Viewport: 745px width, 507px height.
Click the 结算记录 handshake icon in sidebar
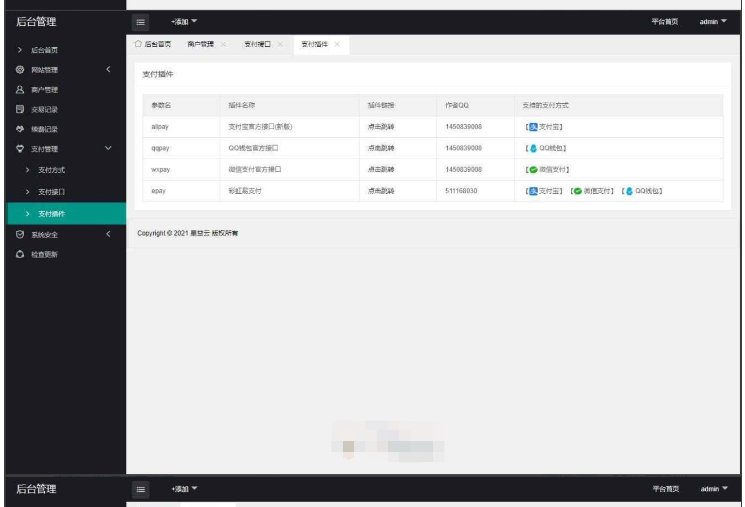[x=19, y=129]
